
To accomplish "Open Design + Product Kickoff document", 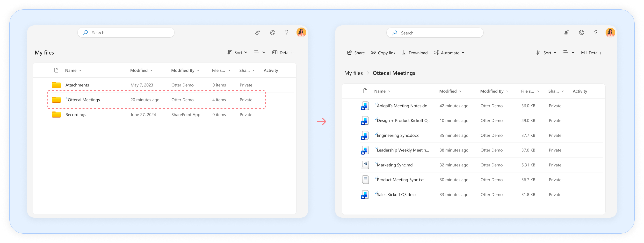I will pos(404,121).
